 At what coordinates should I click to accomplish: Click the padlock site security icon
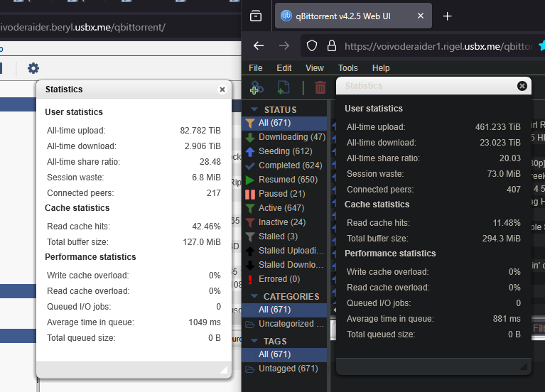click(332, 45)
